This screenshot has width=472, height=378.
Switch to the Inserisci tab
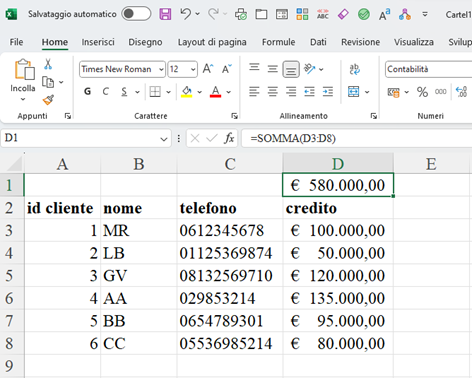coord(98,42)
